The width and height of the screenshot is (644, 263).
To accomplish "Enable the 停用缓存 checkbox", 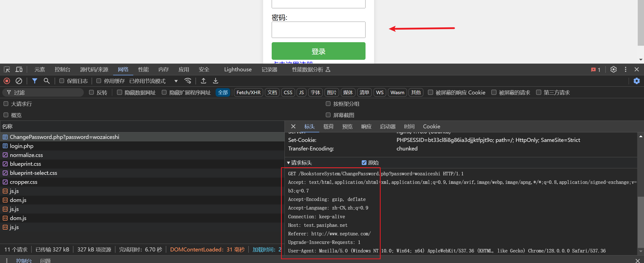I will point(99,81).
